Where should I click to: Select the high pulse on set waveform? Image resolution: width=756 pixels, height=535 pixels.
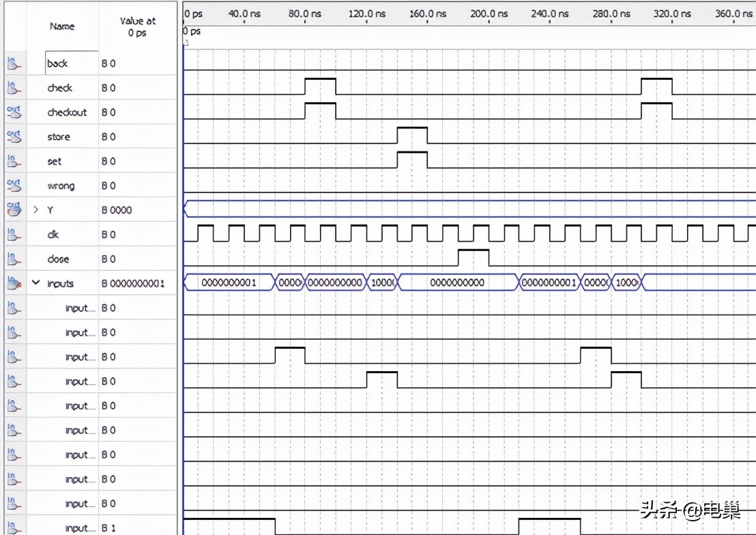[x=412, y=160]
